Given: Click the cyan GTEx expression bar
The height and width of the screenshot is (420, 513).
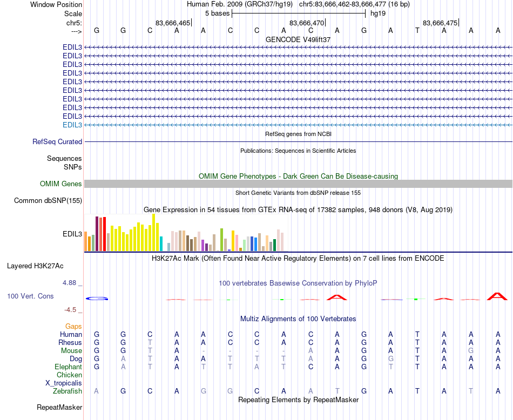Looking at the screenshot, I should coord(161,243).
